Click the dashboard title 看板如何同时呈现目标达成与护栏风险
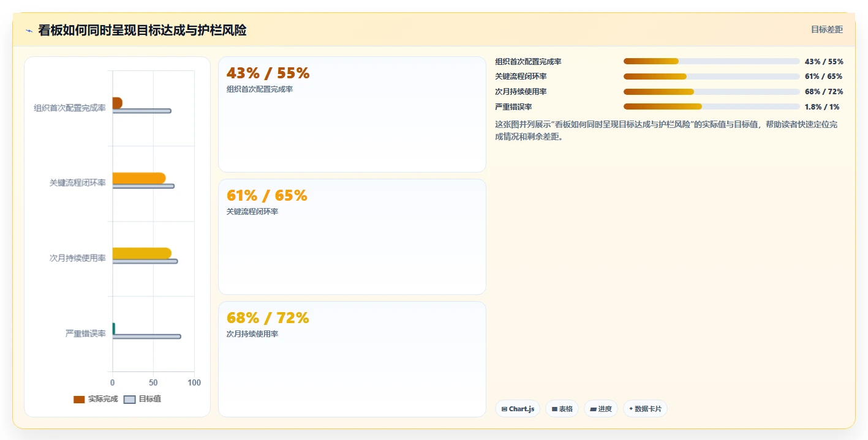The width and height of the screenshot is (868, 440). (142, 30)
